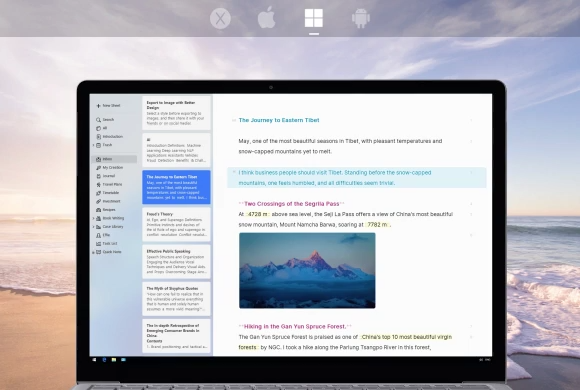
Task: Toggle fold marker beside The Journey to Eastern Tibet heading
Action: [x=234, y=120]
